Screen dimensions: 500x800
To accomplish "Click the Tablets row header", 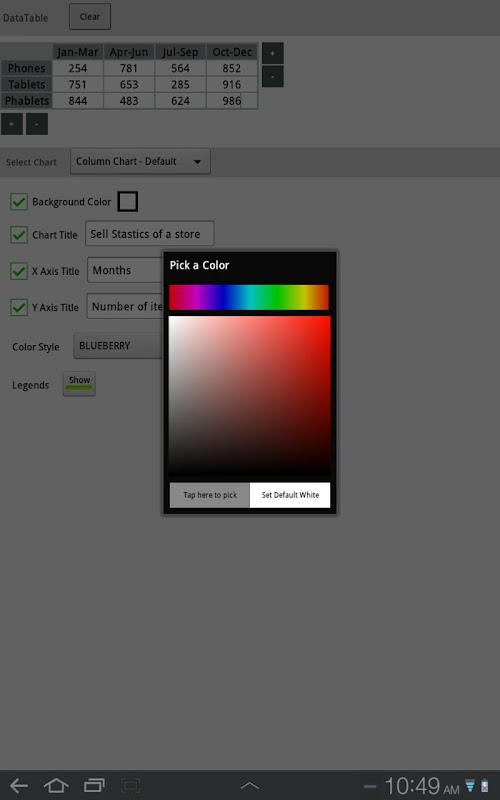I will point(27,84).
